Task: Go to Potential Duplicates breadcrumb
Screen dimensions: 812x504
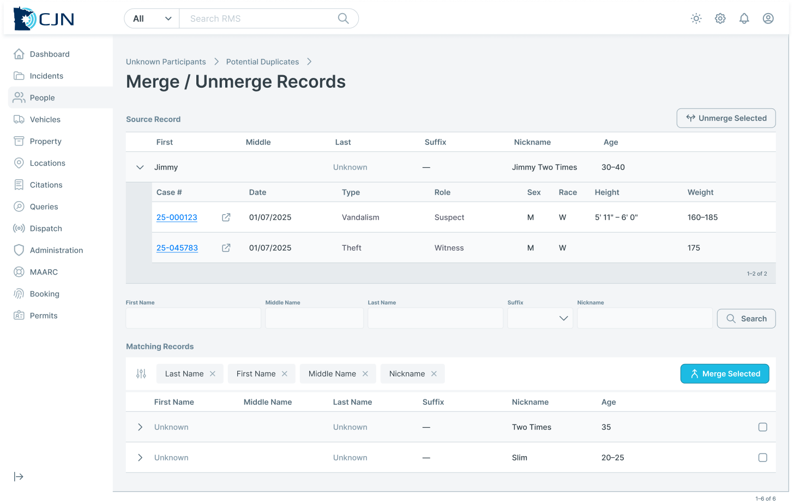Action: (262, 62)
